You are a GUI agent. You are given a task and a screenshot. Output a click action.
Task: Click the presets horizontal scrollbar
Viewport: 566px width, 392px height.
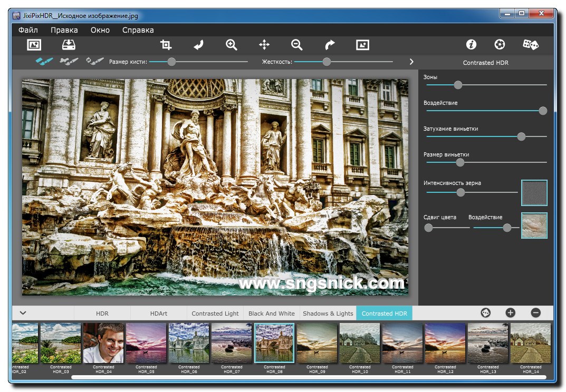coord(309,377)
